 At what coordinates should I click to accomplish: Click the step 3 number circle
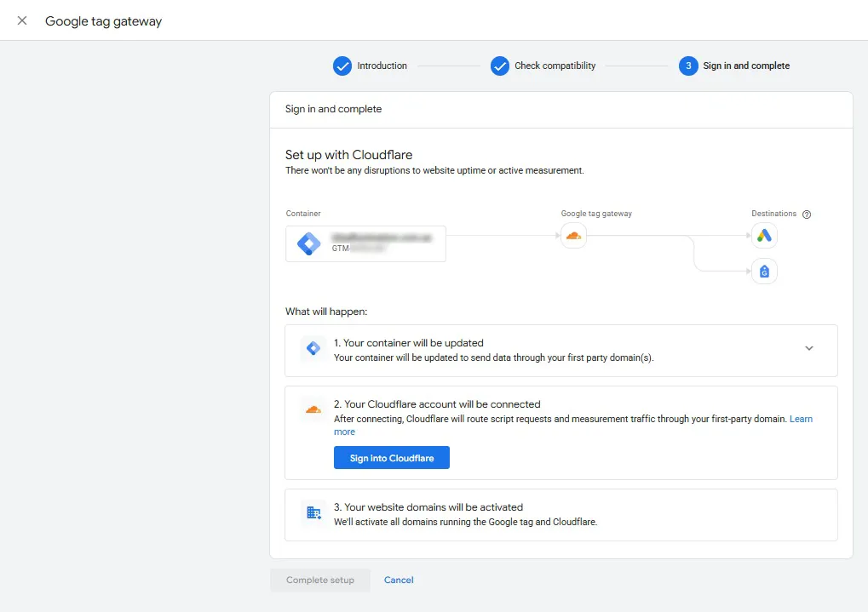pyautogui.click(x=688, y=66)
